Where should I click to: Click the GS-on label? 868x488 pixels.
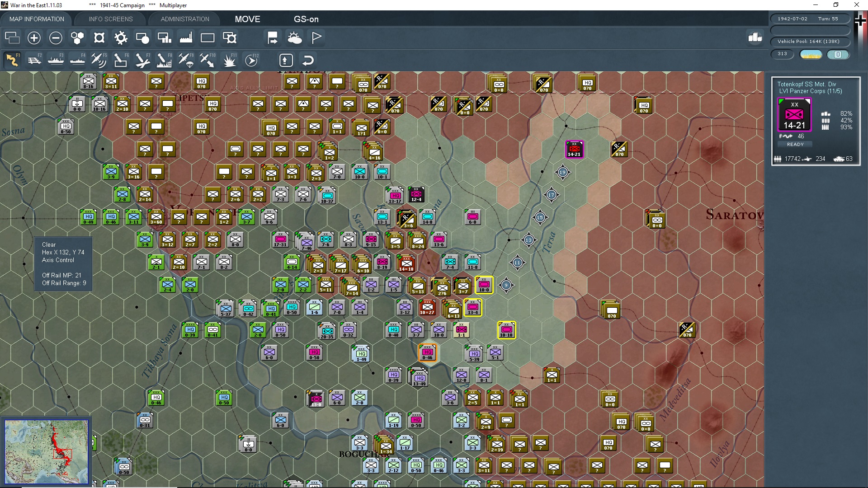pos(306,19)
